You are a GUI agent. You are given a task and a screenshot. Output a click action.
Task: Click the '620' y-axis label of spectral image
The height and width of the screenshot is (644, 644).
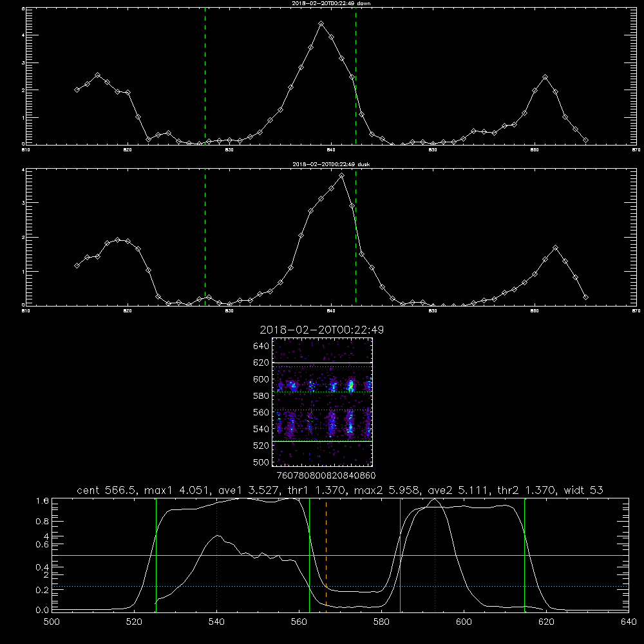261,363
